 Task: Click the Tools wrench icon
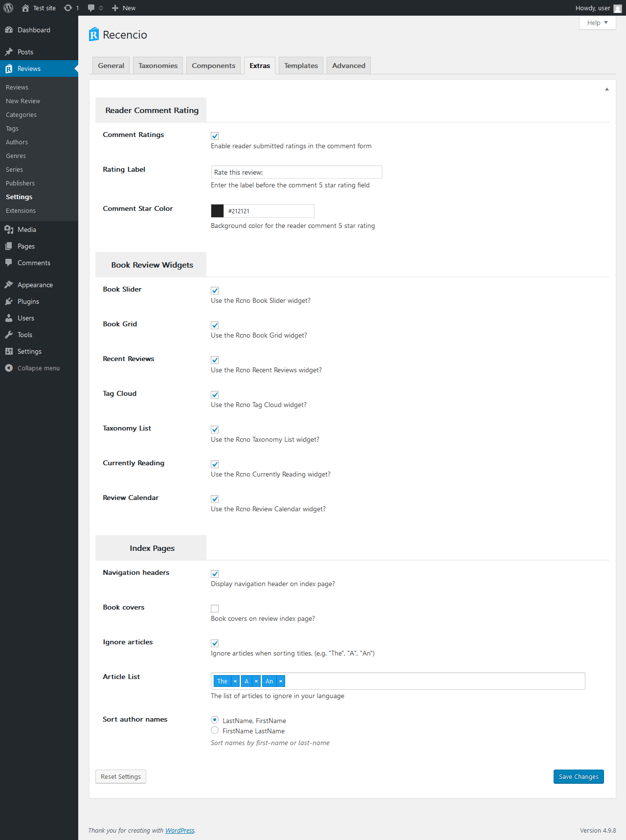click(9, 335)
